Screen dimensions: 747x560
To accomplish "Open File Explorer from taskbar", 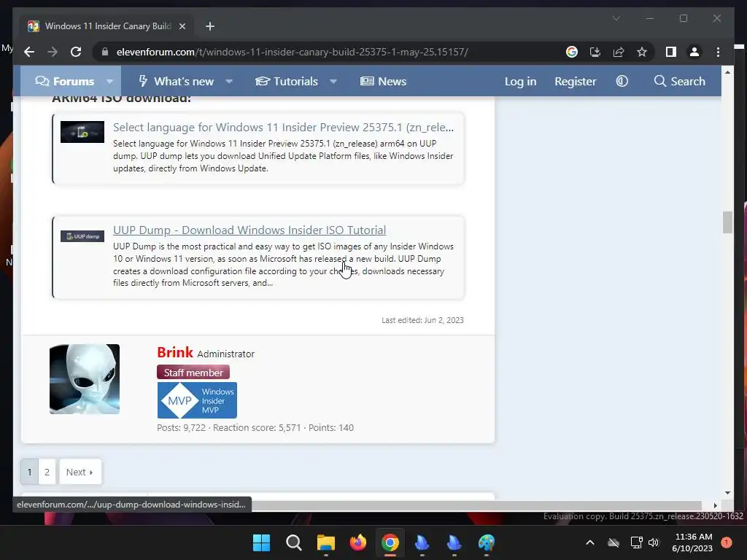I will click(326, 542).
